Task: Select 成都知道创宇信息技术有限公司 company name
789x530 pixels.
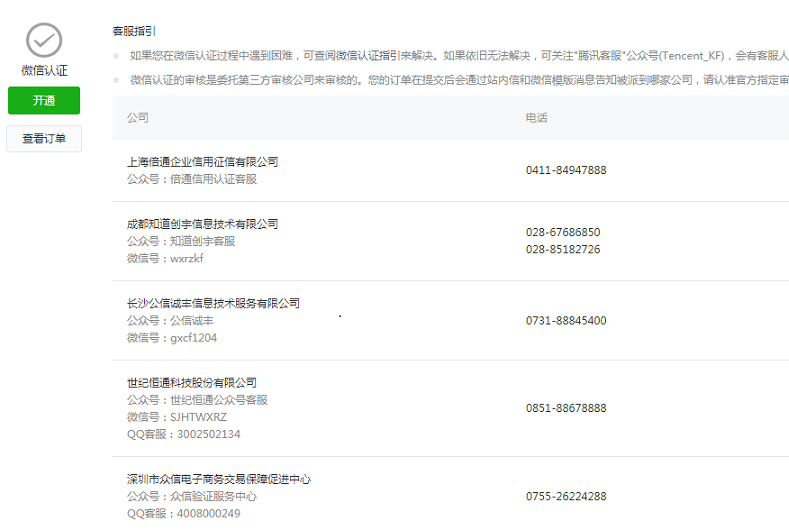Action: point(202,224)
